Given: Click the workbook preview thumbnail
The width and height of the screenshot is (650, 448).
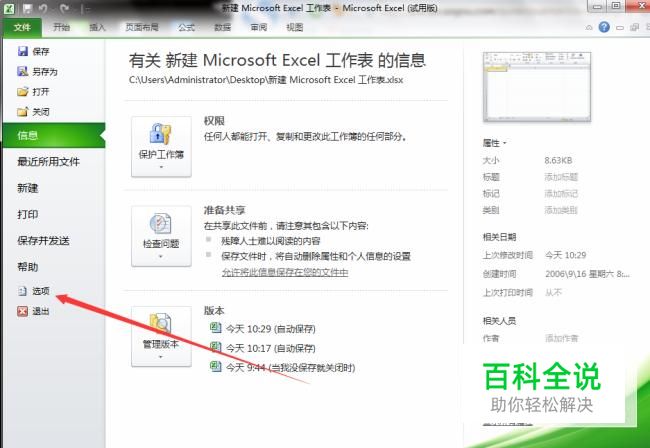Looking at the screenshot, I should (x=537, y=87).
